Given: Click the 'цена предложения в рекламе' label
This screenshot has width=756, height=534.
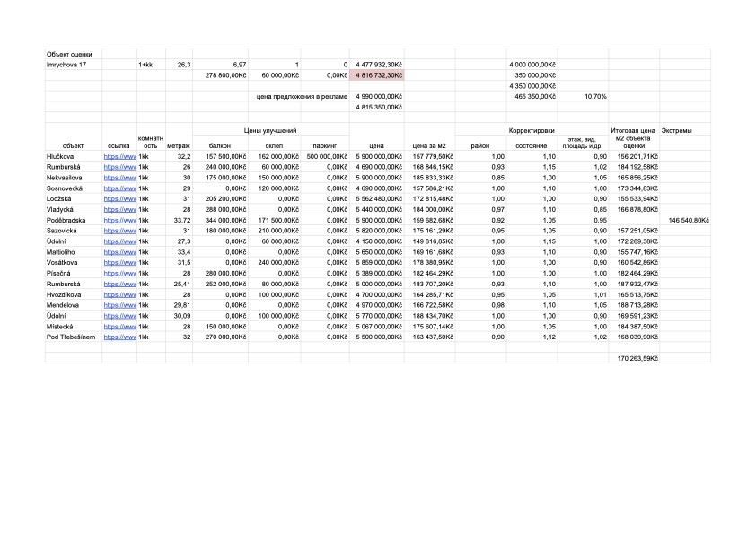Looking at the screenshot, I should pos(302,96).
